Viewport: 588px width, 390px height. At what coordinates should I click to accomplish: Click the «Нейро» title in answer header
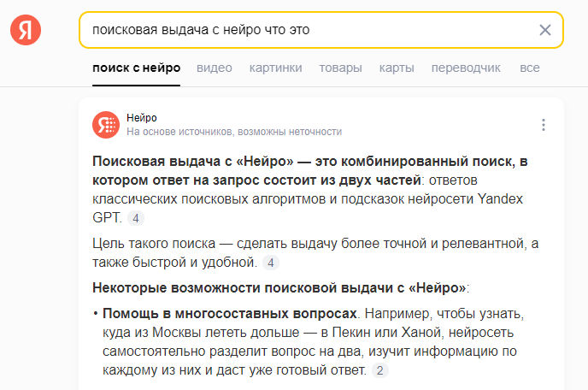[x=142, y=118]
